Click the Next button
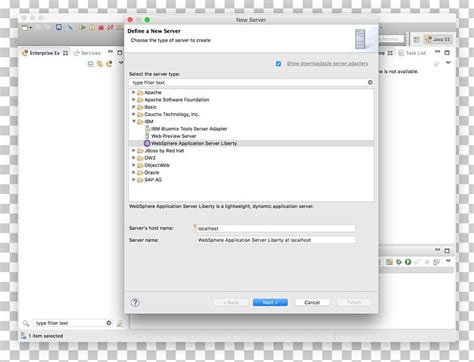The height and width of the screenshot is (362, 474). coord(270,302)
